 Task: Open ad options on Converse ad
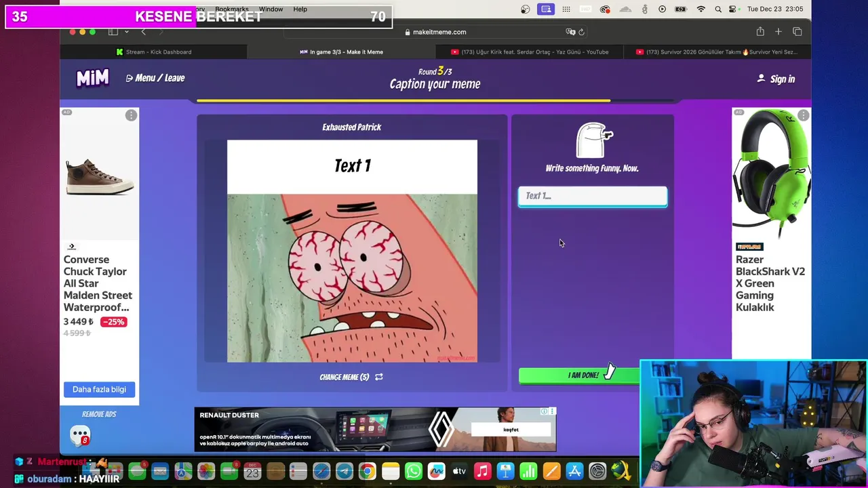131,116
